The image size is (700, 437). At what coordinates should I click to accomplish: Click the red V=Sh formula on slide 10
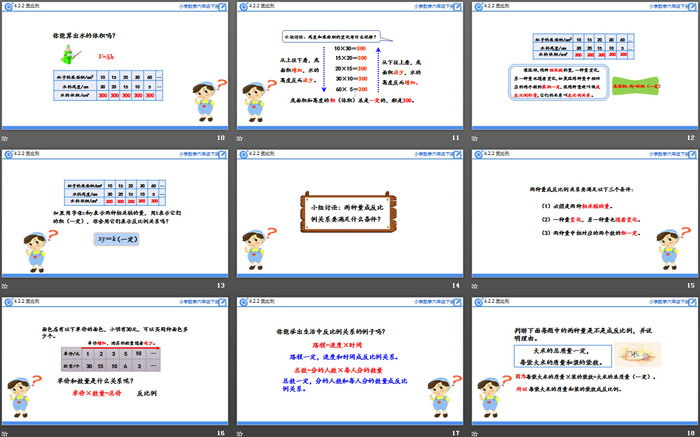tap(106, 57)
